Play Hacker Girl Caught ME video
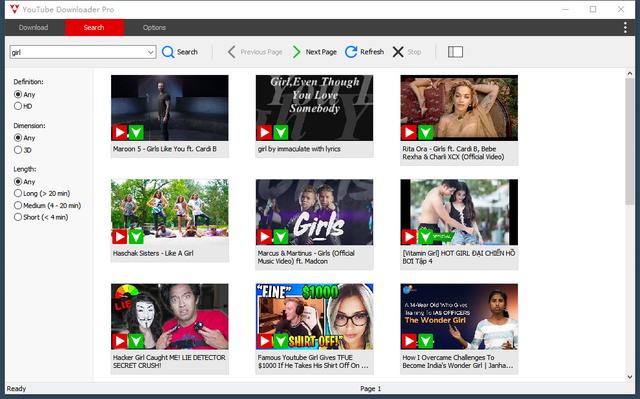The image size is (640, 399). click(x=120, y=341)
